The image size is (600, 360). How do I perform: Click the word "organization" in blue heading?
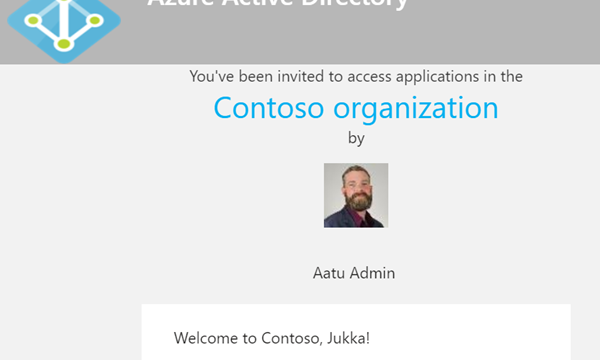click(416, 109)
